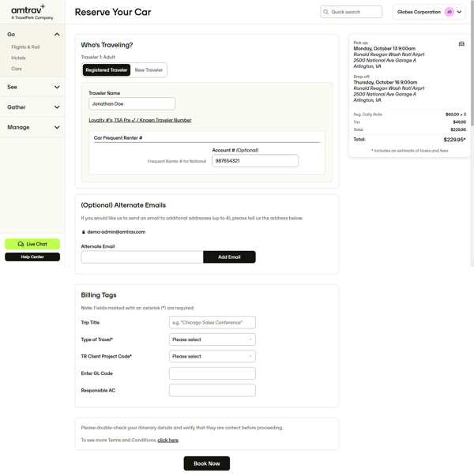Click the lock icon beside demo-admin email

(x=84, y=232)
